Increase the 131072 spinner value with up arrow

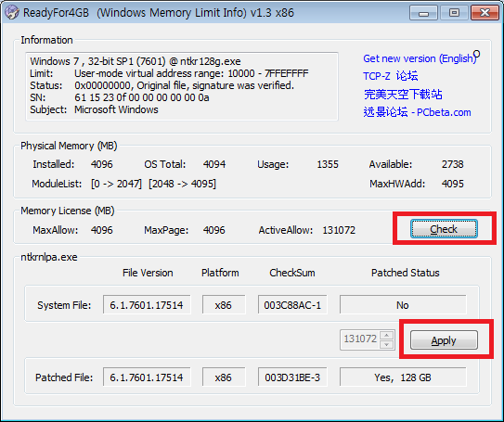[x=387, y=336]
